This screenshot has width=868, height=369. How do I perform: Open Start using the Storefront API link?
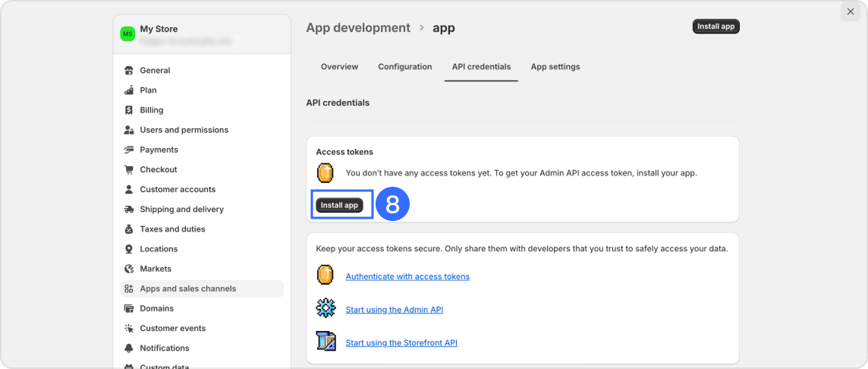coord(401,343)
